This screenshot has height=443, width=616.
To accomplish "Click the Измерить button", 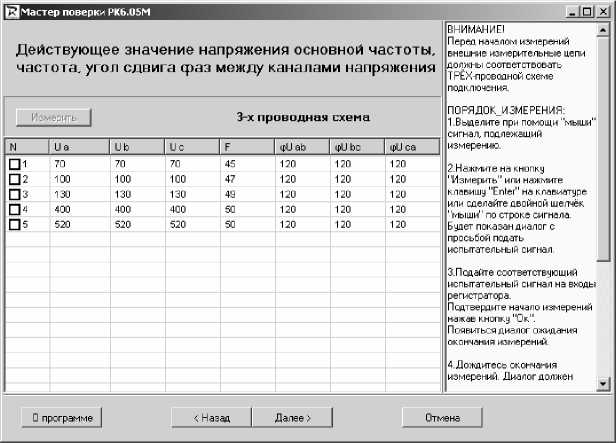I will tap(54, 117).
